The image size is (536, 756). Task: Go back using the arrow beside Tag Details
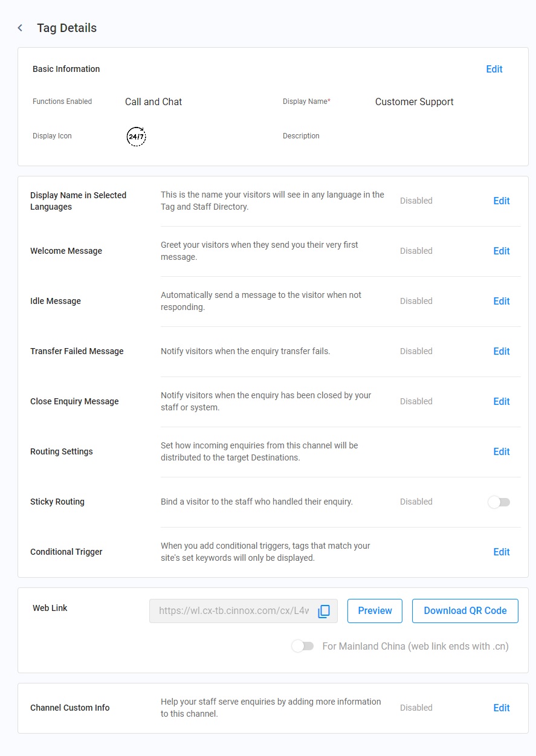pos(20,28)
